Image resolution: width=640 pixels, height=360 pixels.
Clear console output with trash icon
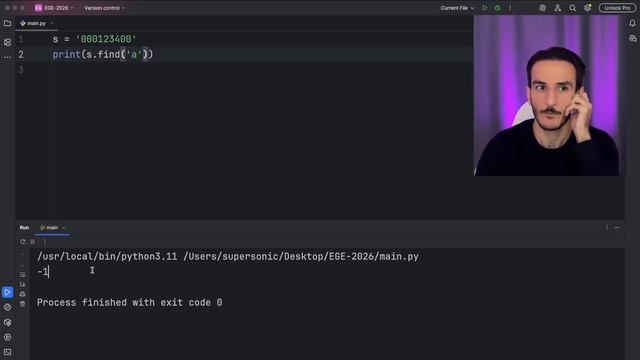click(22, 304)
